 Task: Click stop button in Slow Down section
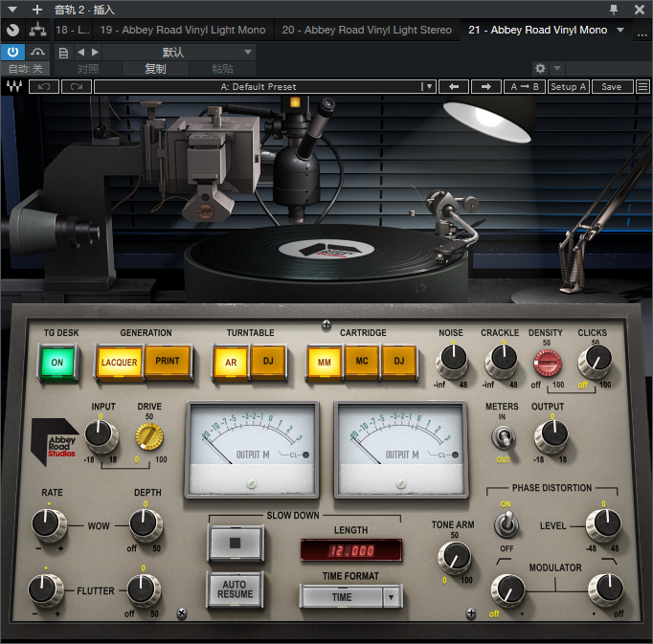point(236,543)
